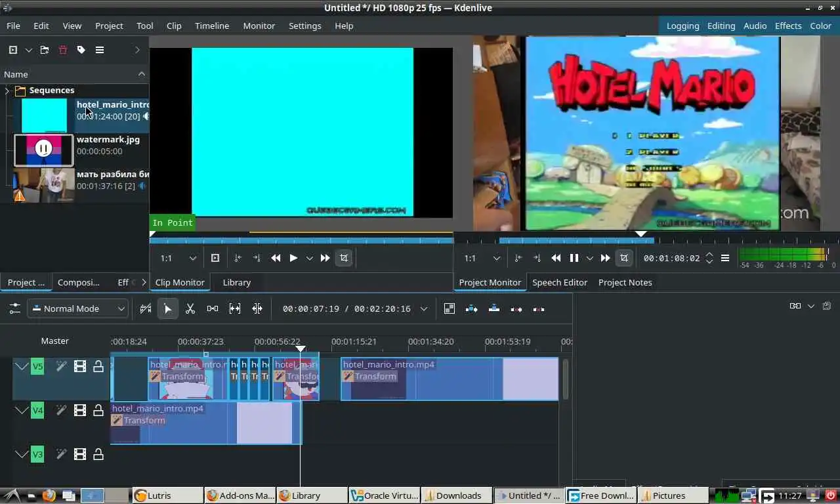Lock track V4 padlock

coord(98,410)
